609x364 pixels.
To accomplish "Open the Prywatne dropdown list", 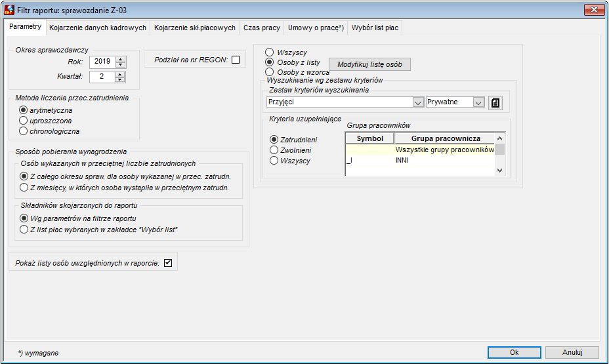I will pos(478,102).
